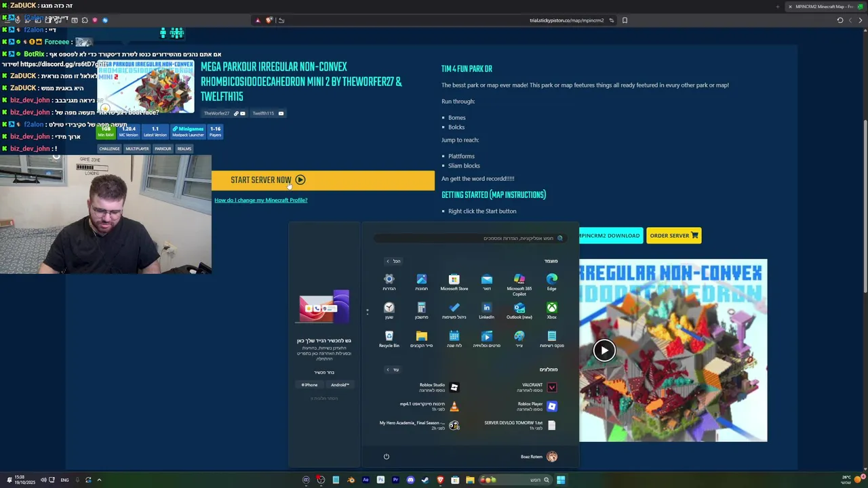Open TheWorfer27 author link
Image resolution: width=868 pixels, height=488 pixels.
(x=217, y=113)
